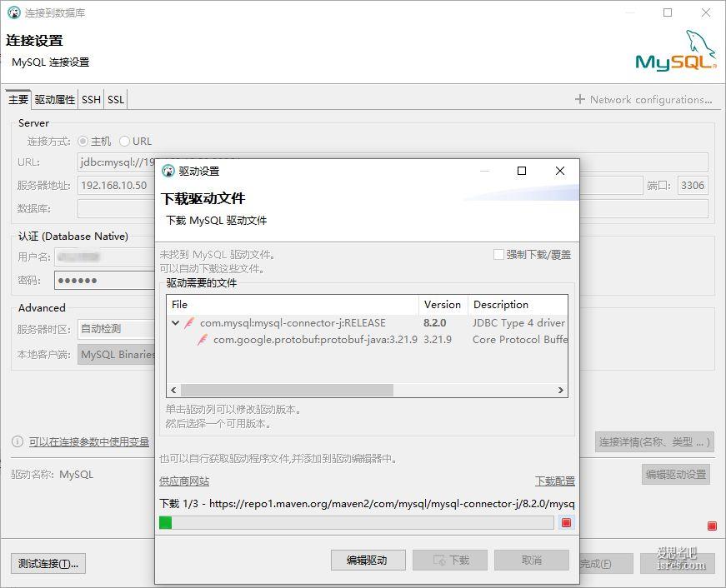
Task: Click the horizontal scrollbar thumb in file list
Action: [x=287, y=390]
